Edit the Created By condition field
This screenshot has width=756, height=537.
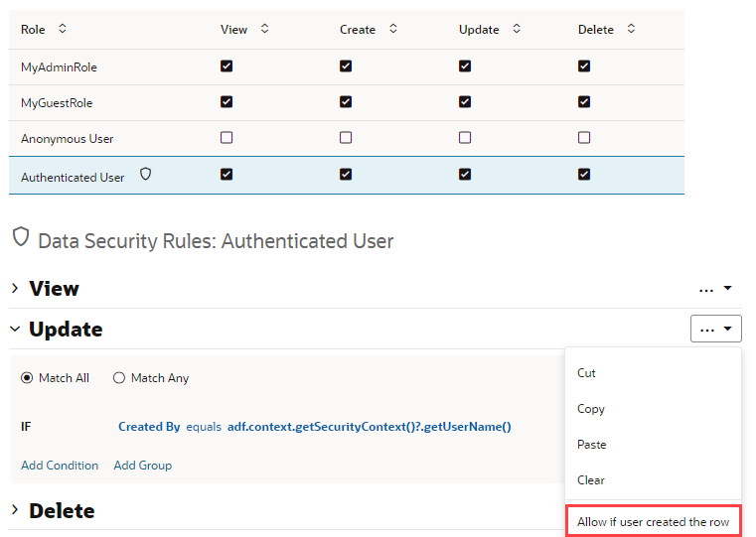(x=149, y=427)
